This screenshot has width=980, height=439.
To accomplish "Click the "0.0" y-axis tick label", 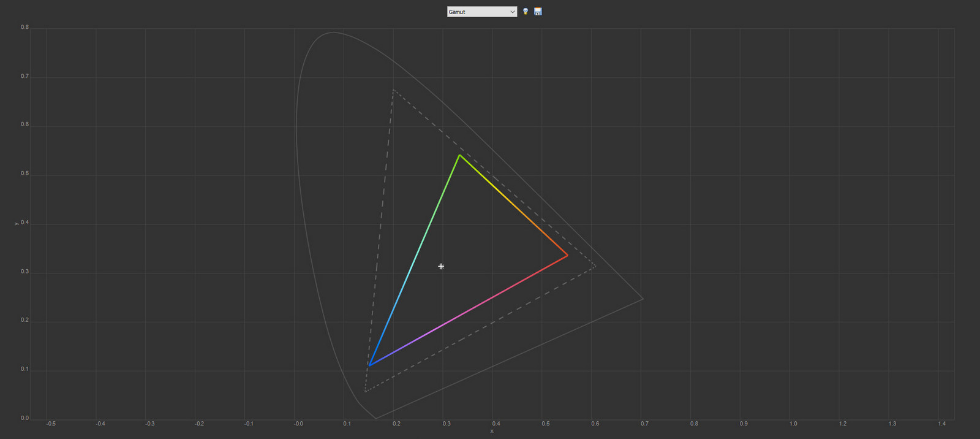I will 24,418.
